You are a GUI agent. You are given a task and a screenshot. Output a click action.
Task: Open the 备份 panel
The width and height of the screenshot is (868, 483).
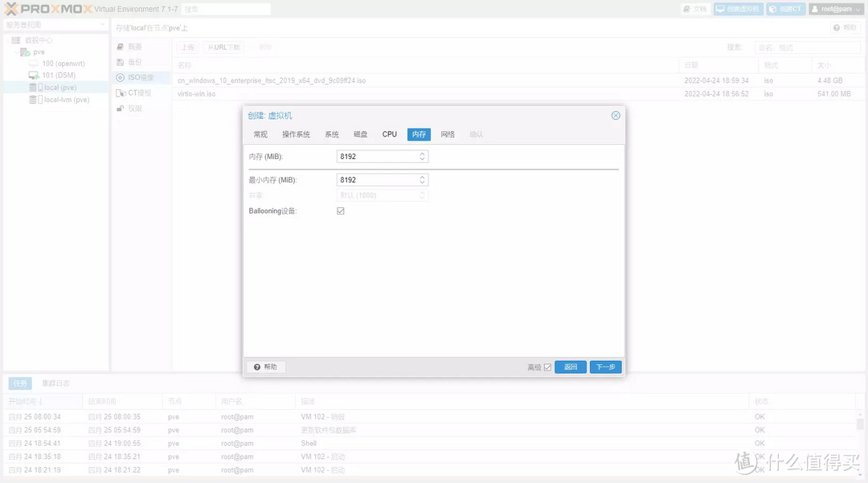point(141,62)
